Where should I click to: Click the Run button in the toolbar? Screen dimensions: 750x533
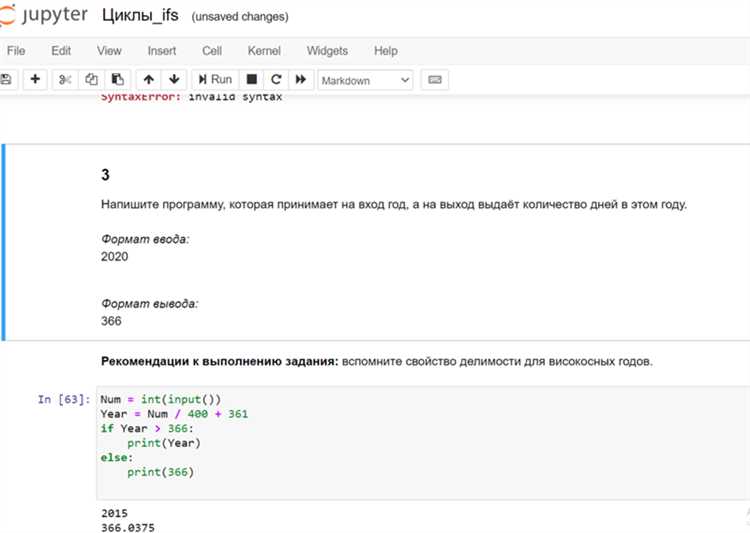214,79
